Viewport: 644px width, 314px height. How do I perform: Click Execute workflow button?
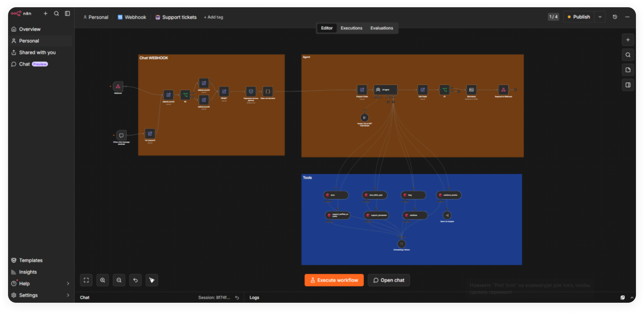tap(334, 280)
